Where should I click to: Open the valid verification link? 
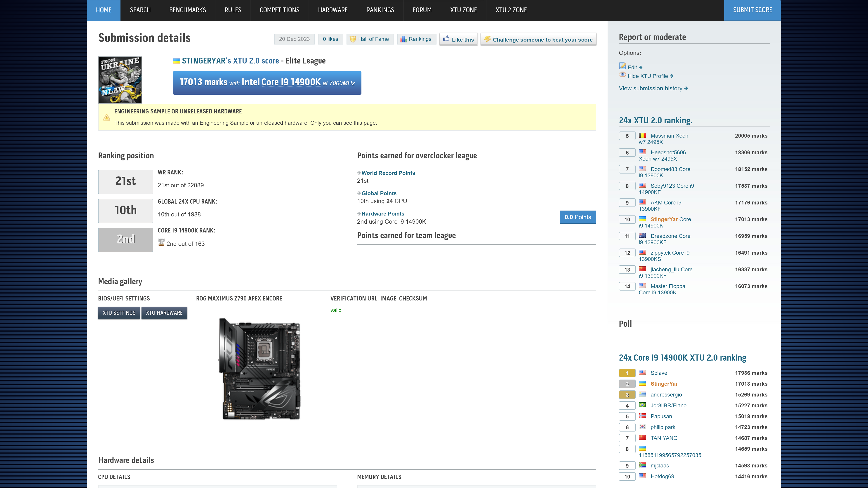pyautogui.click(x=336, y=310)
